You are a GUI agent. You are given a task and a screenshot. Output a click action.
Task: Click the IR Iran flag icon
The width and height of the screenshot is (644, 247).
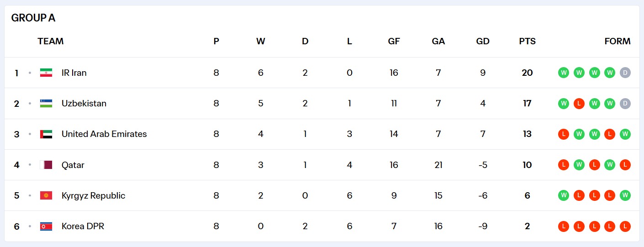click(x=46, y=73)
